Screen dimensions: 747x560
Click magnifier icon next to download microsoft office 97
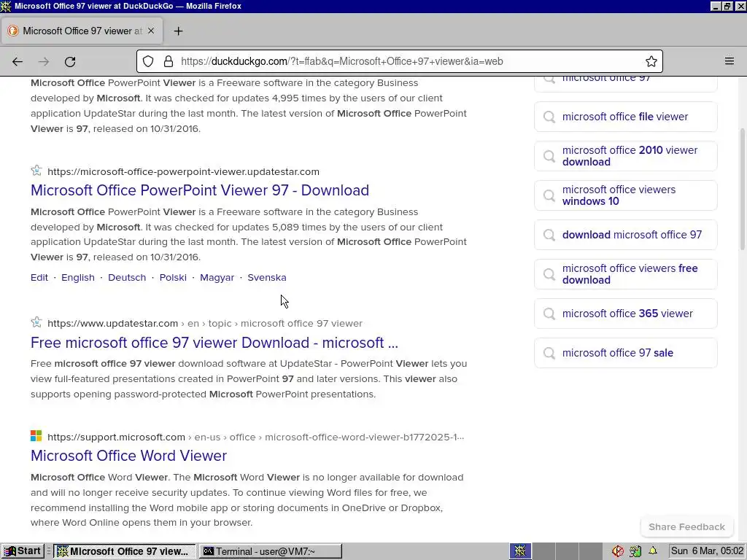549,236
